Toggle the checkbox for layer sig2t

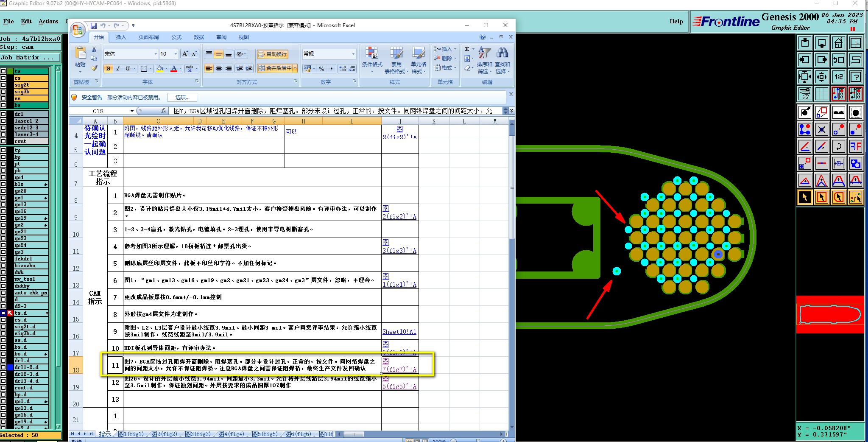(4, 85)
